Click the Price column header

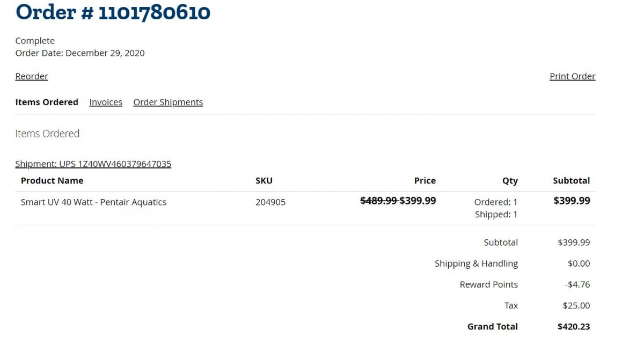[x=425, y=181]
